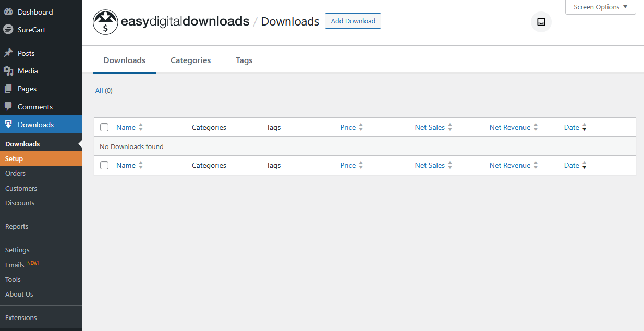This screenshot has height=331, width=644.
Task: Open Settings in the Downloads submenu
Action: pyautogui.click(x=41, y=250)
